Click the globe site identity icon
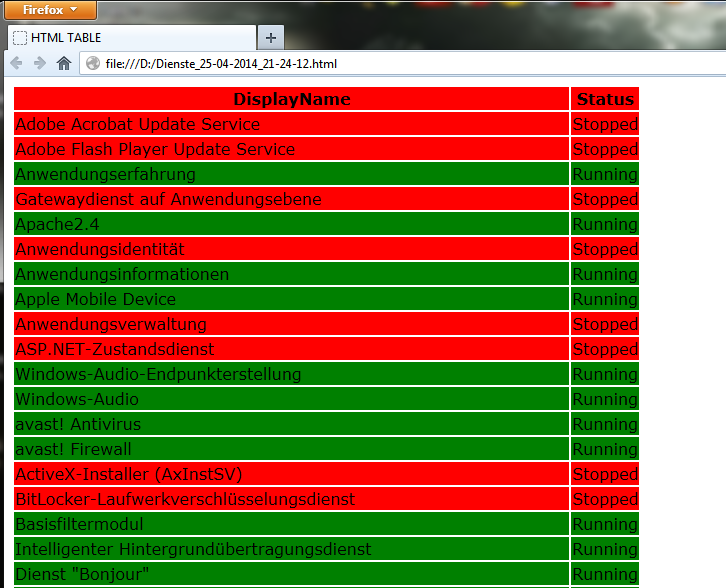This screenshot has height=588, width=726. coord(93,63)
